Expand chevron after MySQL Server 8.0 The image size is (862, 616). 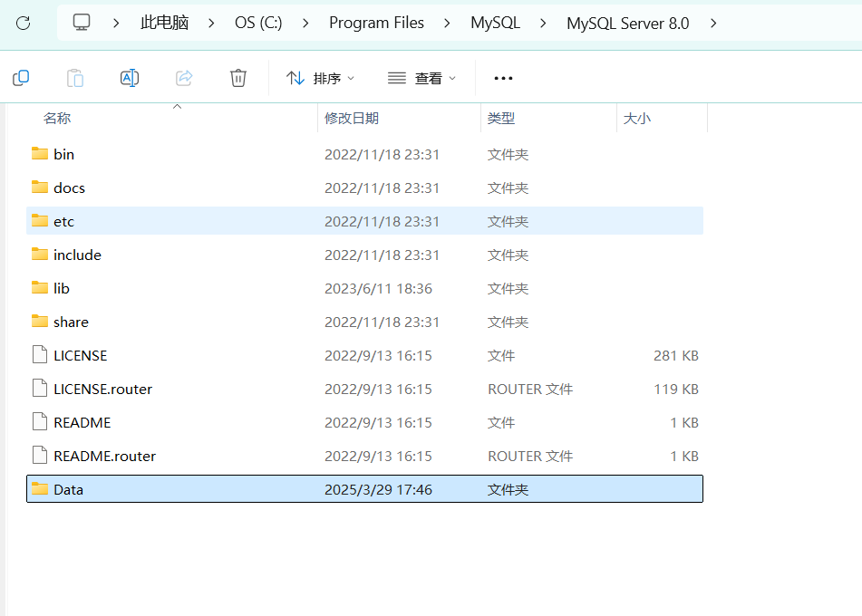(x=713, y=23)
